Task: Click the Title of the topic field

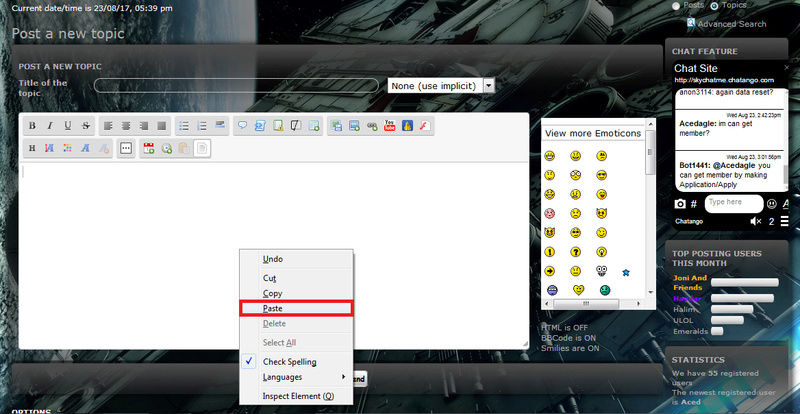Action: [x=236, y=85]
